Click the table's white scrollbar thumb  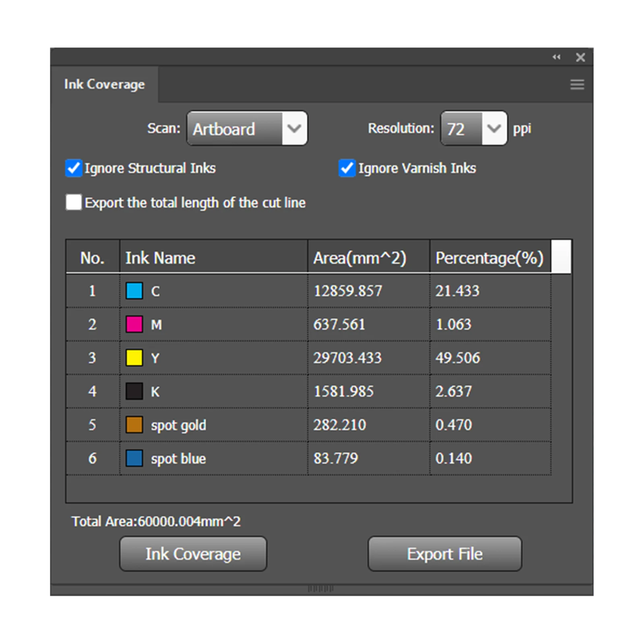(x=561, y=257)
